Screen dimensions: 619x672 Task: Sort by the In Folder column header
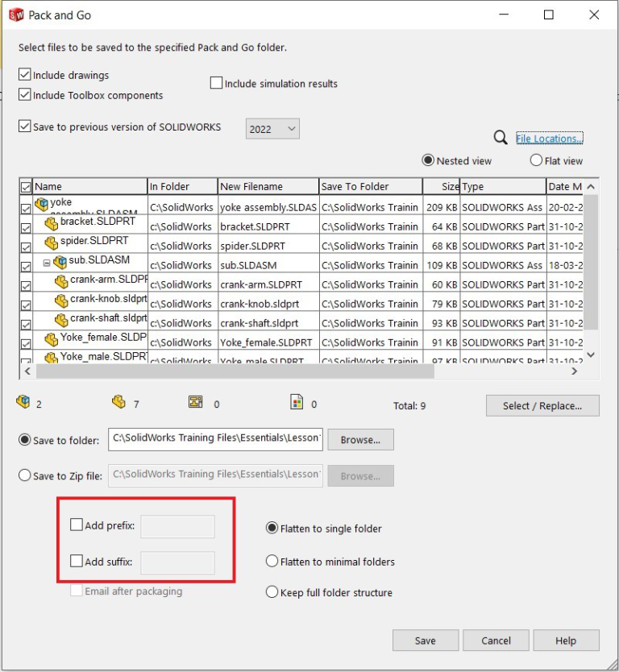coord(183,186)
